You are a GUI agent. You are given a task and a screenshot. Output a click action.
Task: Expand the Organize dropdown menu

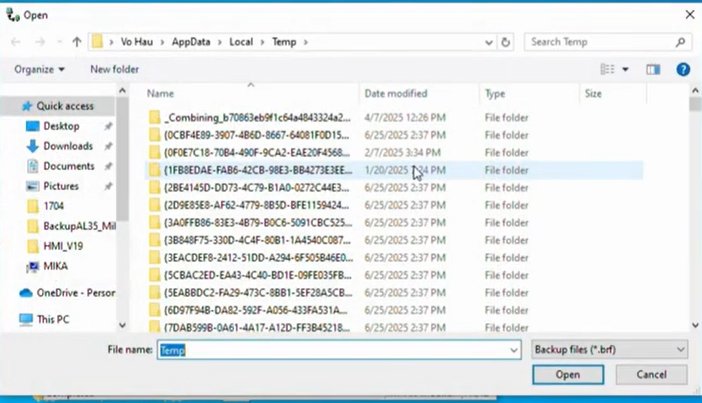click(39, 69)
